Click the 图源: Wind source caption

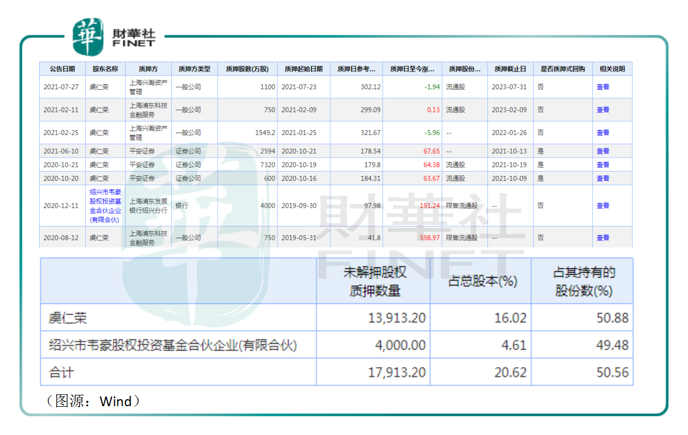coord(93,401)
